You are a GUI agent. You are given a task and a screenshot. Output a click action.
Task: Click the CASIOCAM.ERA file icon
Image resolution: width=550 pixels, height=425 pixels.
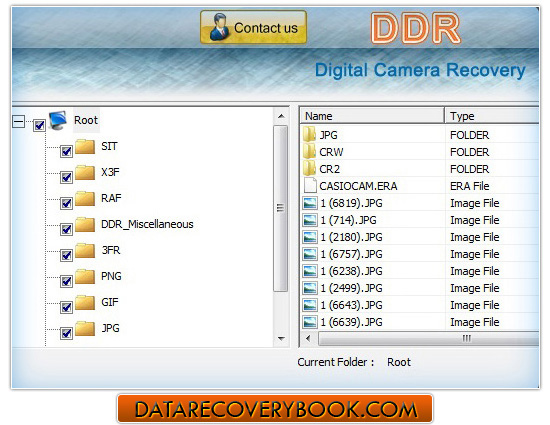click(310, 185)
